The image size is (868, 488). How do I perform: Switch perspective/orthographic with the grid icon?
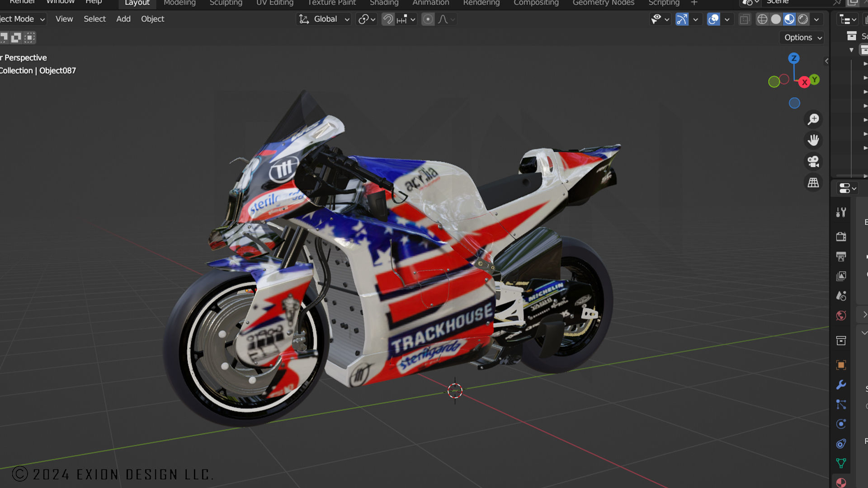pyautogui.click(x=813, y=183)
